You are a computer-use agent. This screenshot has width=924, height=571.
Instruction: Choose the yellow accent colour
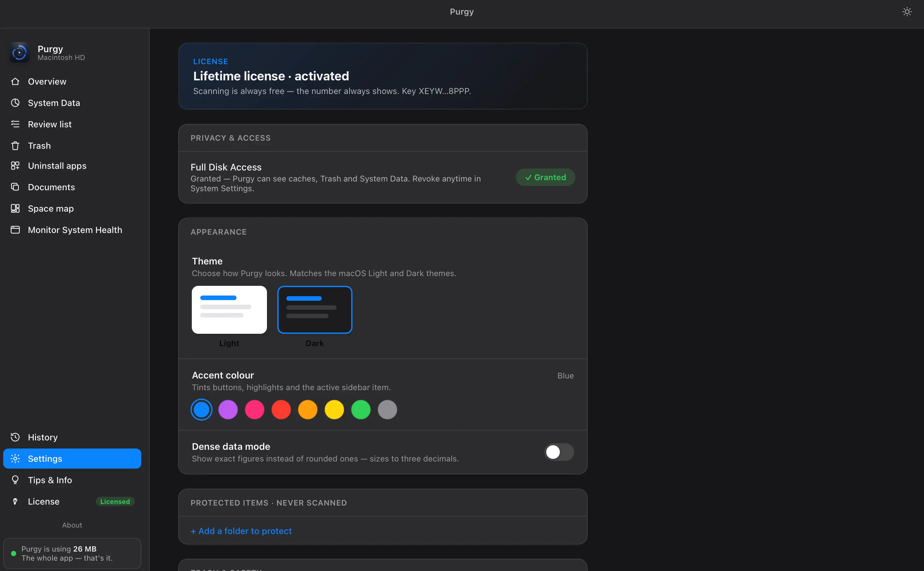point(334,410)
